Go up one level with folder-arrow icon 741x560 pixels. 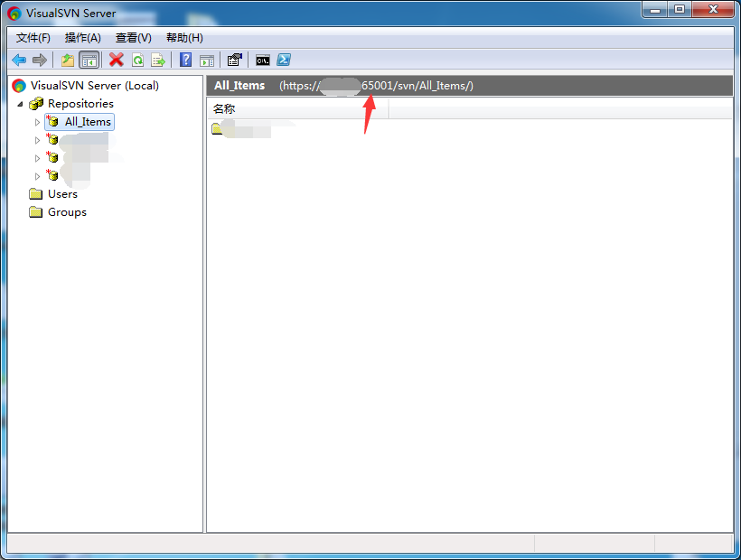tap(68, 60)
